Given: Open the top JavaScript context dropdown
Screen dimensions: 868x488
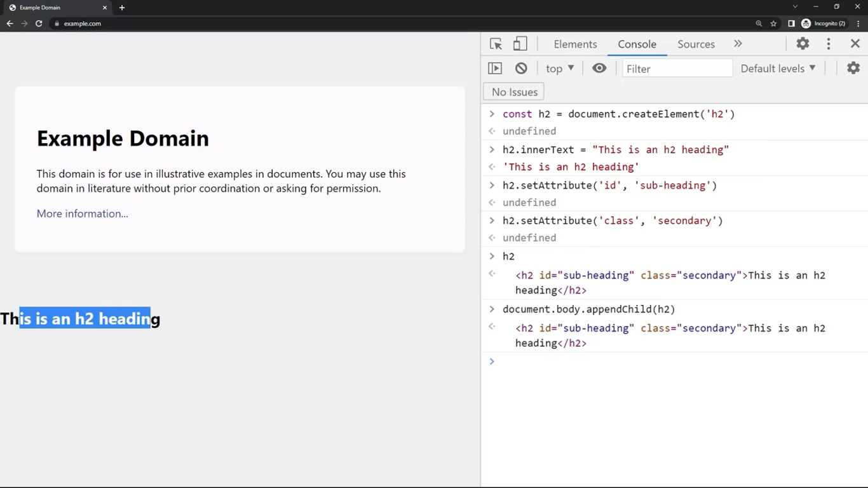Looking at the screenshot, I should pos(560,69).
